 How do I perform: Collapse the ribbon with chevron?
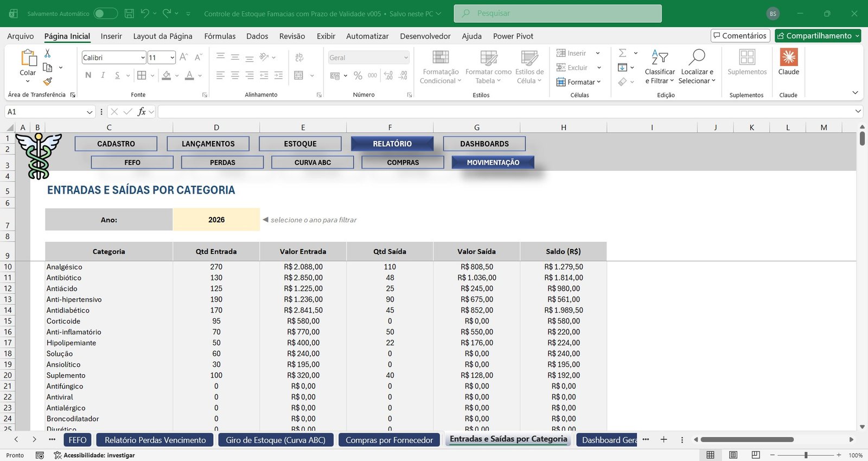coord(855,93)
